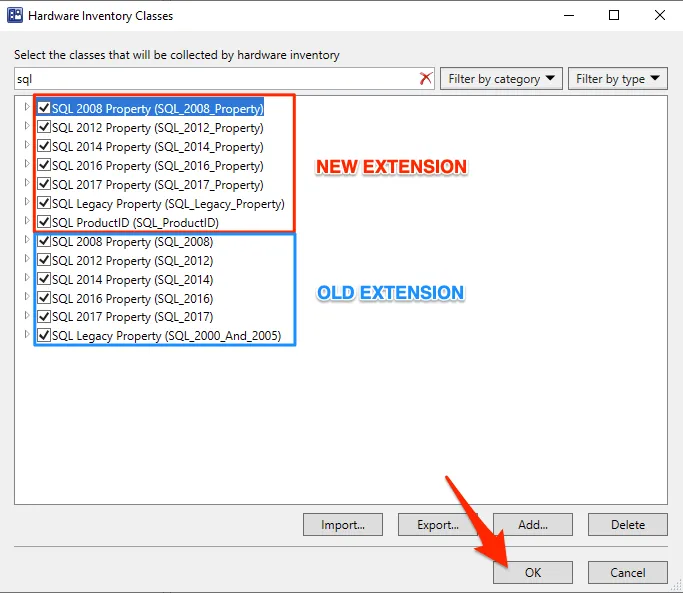
Task: Expand SQL 2014 Property (SQL_2014_Property) node
Action: coord(27,145)
